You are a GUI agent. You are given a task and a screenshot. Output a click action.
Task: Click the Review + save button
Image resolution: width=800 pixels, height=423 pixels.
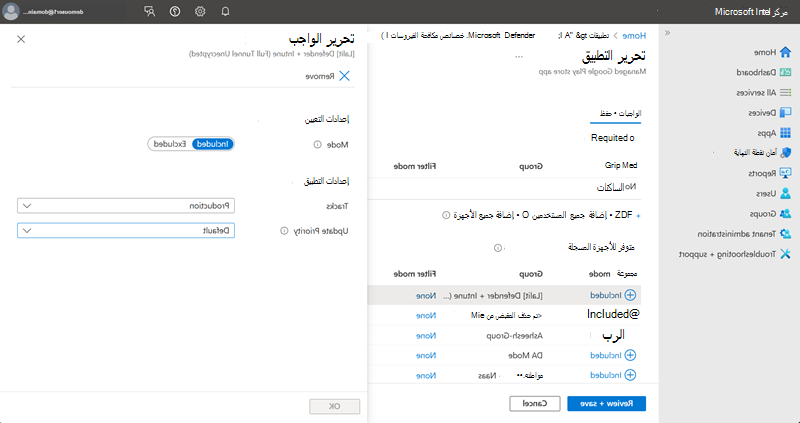(607, 404)
